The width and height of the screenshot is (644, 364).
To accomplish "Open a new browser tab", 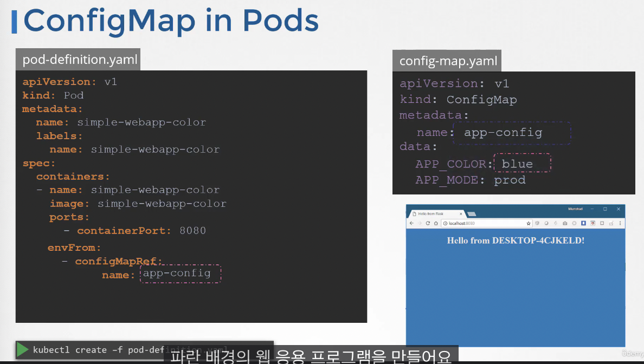I will (x=472, y=214).
